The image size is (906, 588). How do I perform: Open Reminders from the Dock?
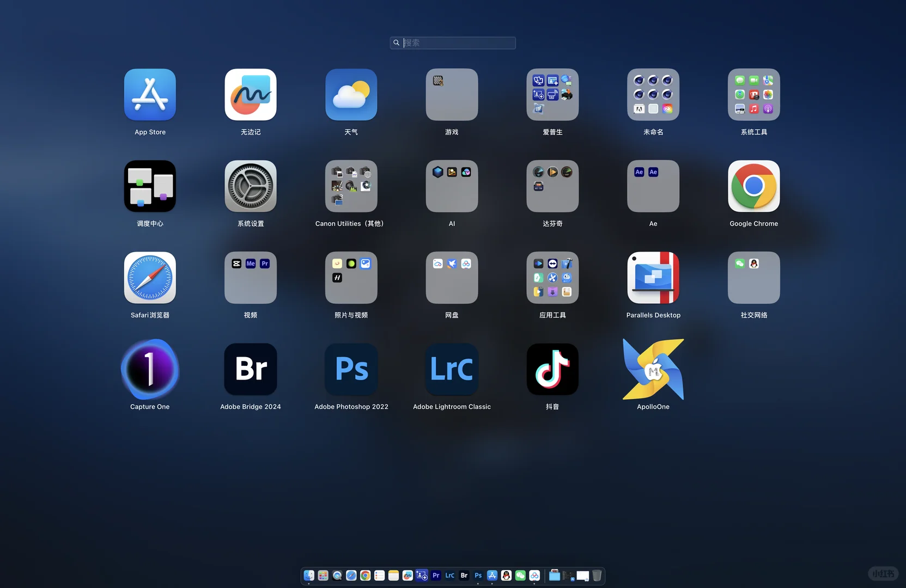(x=380, y=575)
